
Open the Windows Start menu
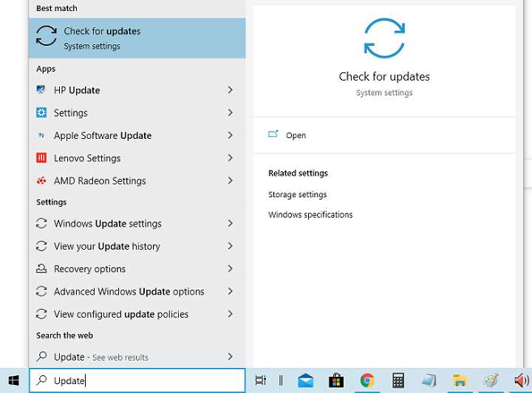(x=13, y=380)
